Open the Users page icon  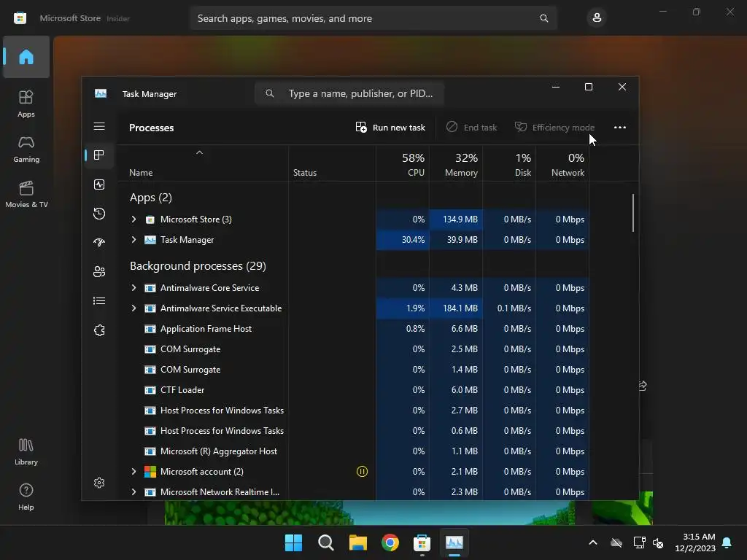click(x=99, y=271)
